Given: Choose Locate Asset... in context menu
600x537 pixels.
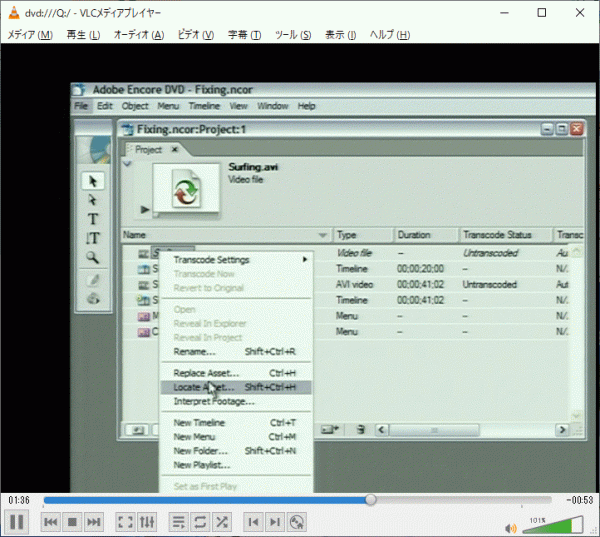Looking at the screenshot, I should coord(236,387).
